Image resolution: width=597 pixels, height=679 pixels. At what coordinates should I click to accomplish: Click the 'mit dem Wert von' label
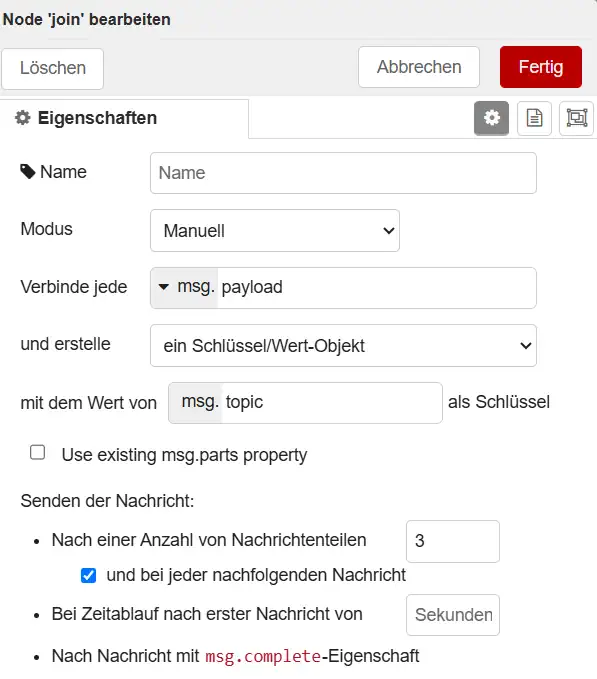pyautogui.click(x=89, y=403)
